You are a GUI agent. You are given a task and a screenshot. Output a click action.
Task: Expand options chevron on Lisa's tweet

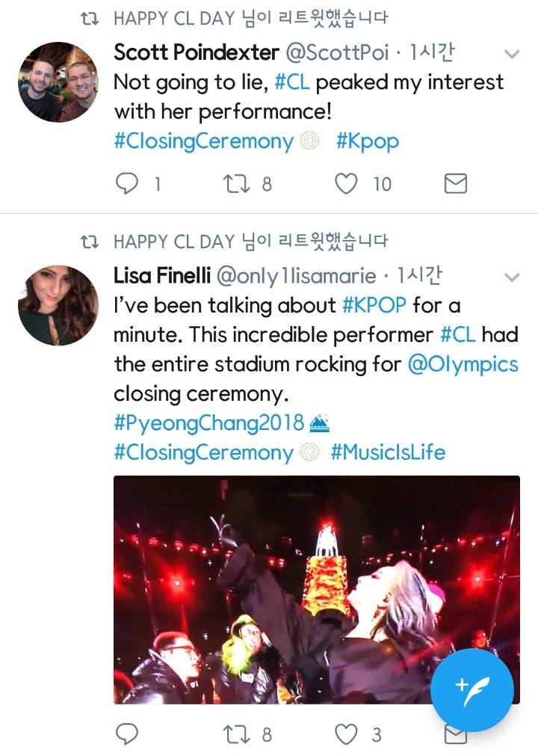click(x=513, y=277)
